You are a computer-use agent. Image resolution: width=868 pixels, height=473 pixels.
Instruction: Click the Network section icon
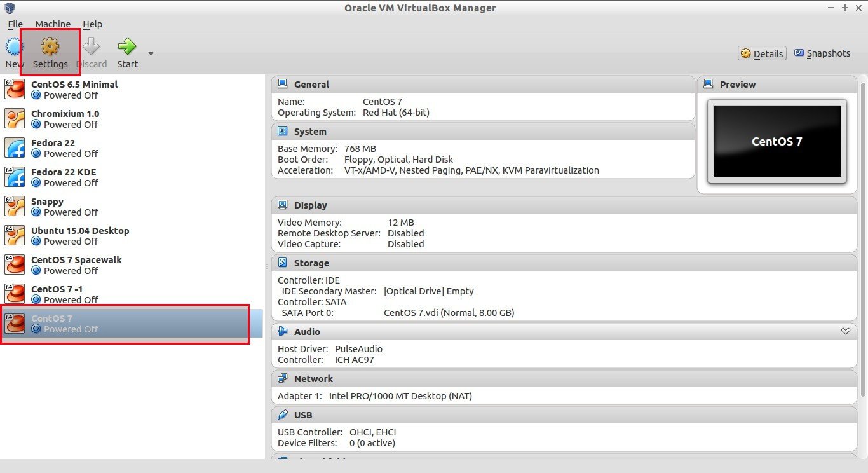click(x=283, y=378)
